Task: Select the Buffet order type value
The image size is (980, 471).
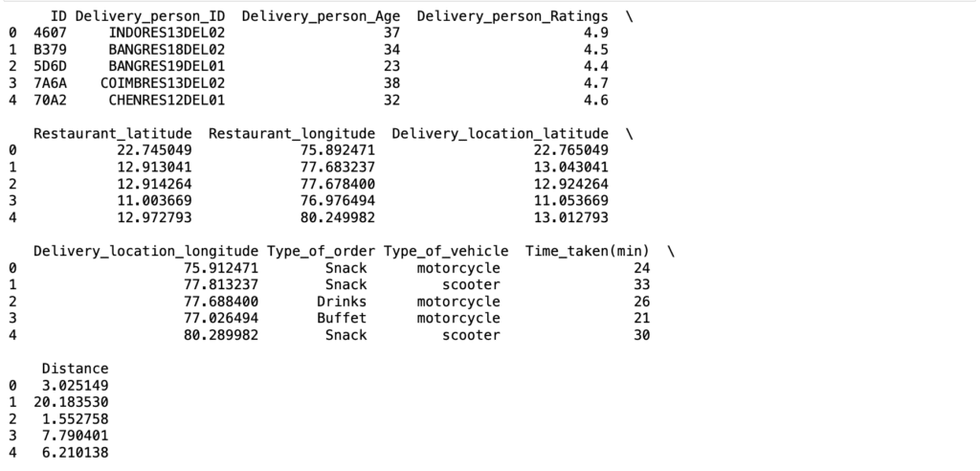Action: pyautogui.click(x=342, y=319)
